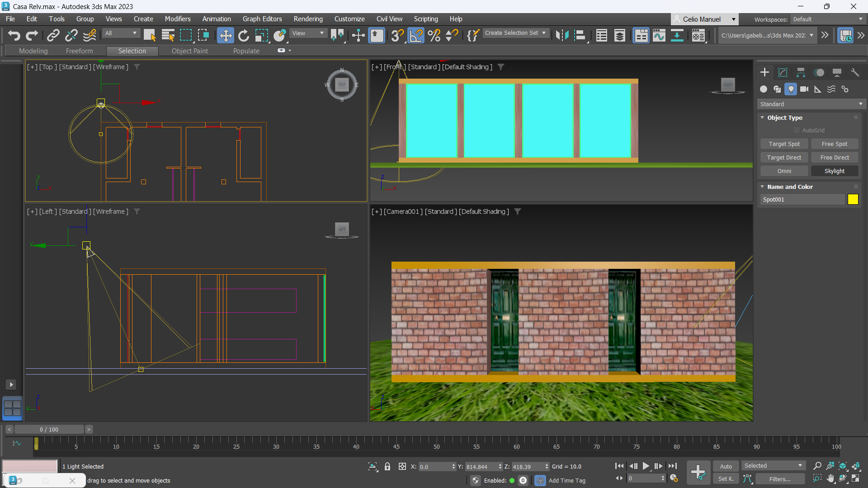Select the Select and Move tool
868x488 pixels.
point(225,35)
